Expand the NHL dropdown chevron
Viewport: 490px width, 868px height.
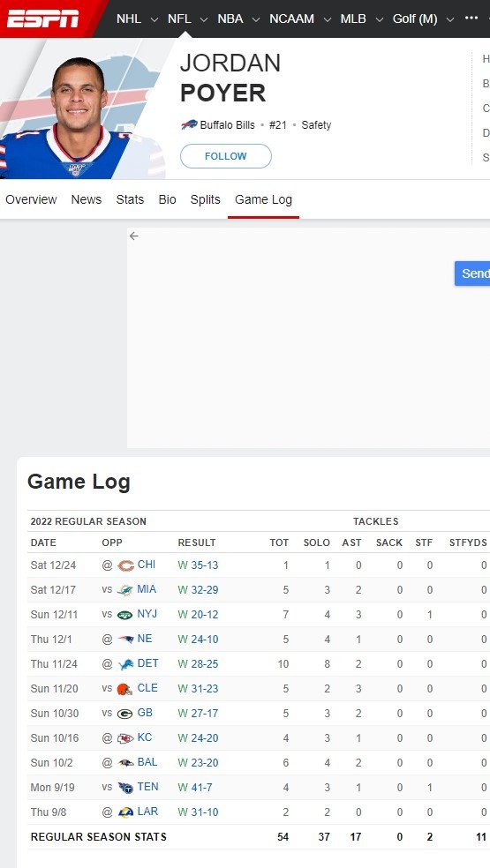click(x=155, y=19)
